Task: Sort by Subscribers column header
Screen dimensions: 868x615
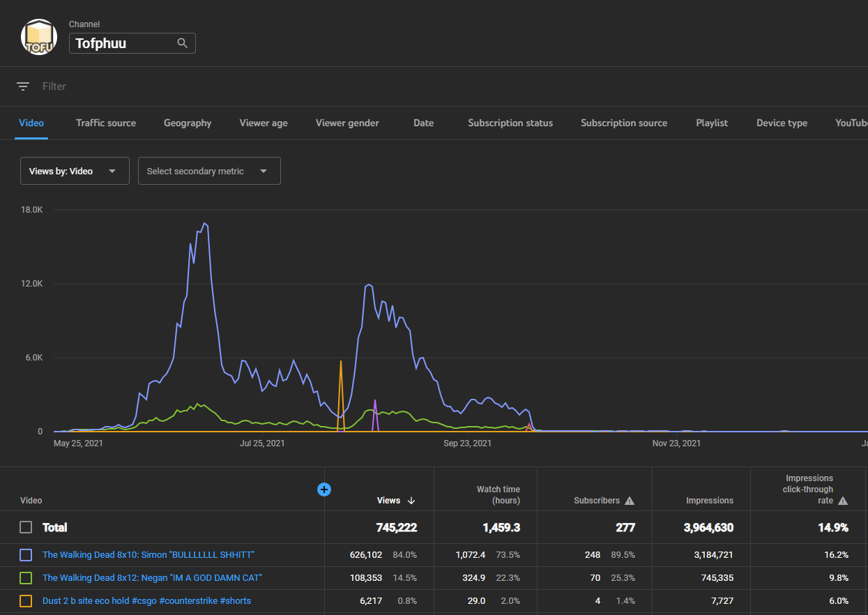Action: pos(597,501)
